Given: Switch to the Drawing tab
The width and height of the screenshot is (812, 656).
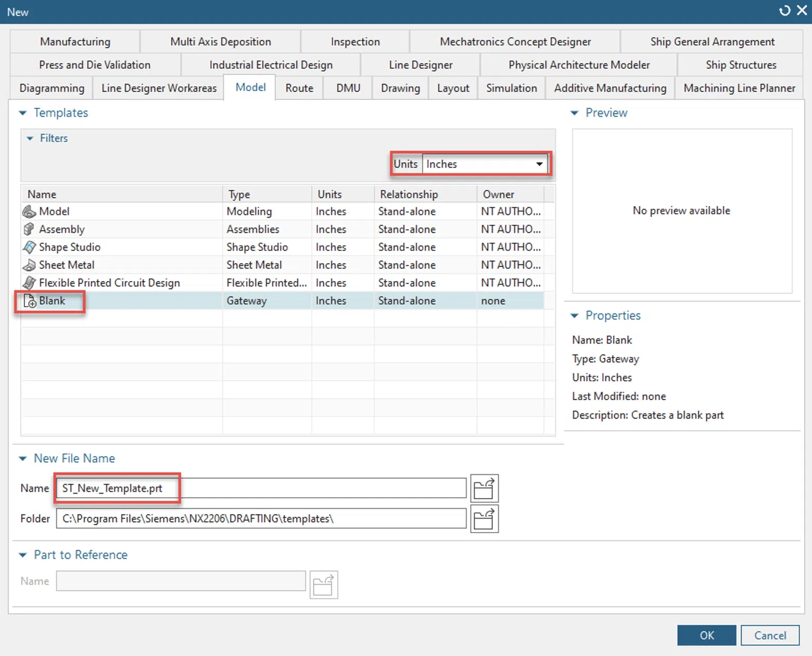Looking at the screenshot, I should tap(400, 88).
